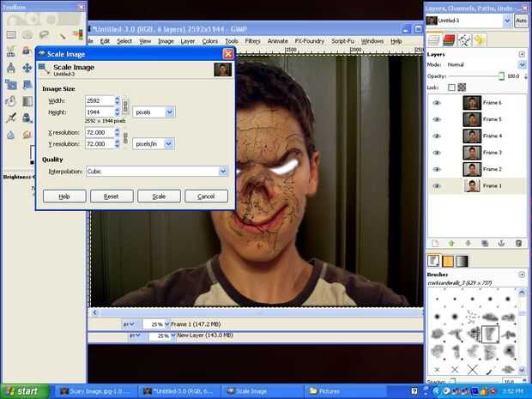This screenshot has height=399, width=532.
Task: Select the Free Select lasso tool
Action: tap(44, 34)
